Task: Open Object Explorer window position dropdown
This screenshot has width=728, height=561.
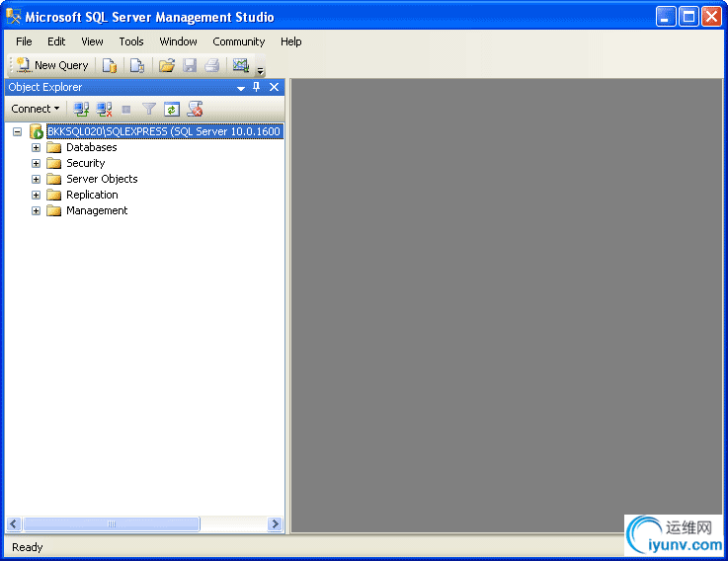Action: click(x=241, y=88)
